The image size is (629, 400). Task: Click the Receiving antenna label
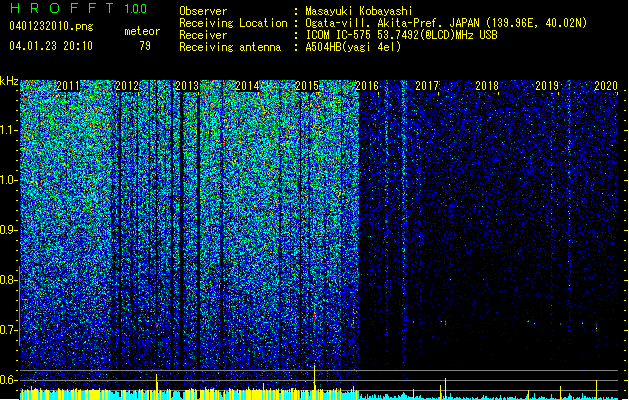[230, 47]
